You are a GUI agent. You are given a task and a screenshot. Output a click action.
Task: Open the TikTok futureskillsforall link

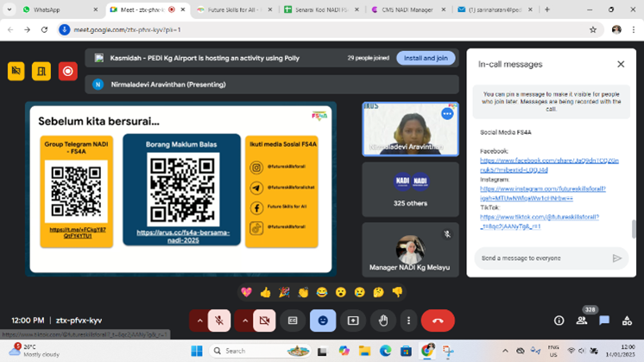(540, 221)
